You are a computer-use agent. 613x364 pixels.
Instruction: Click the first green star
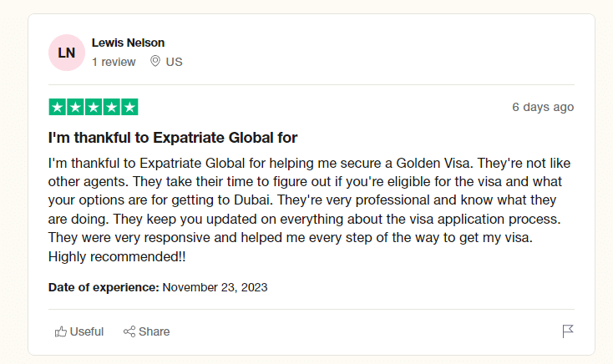tap(58, 107)
